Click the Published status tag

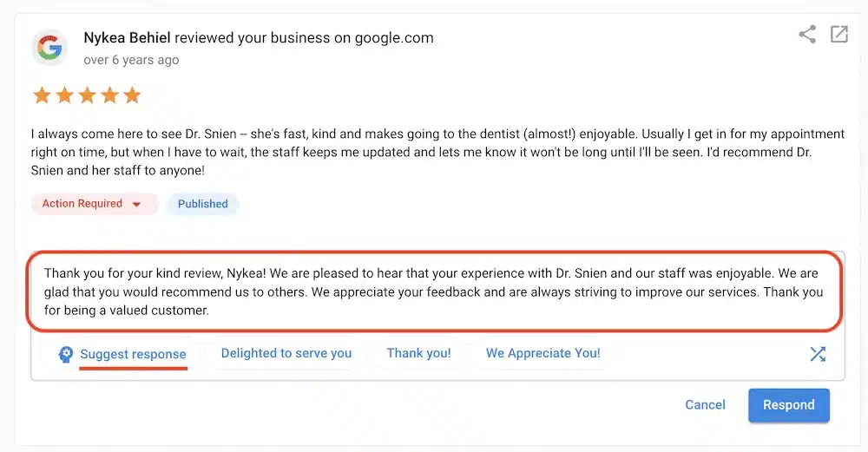click(203, 204)
